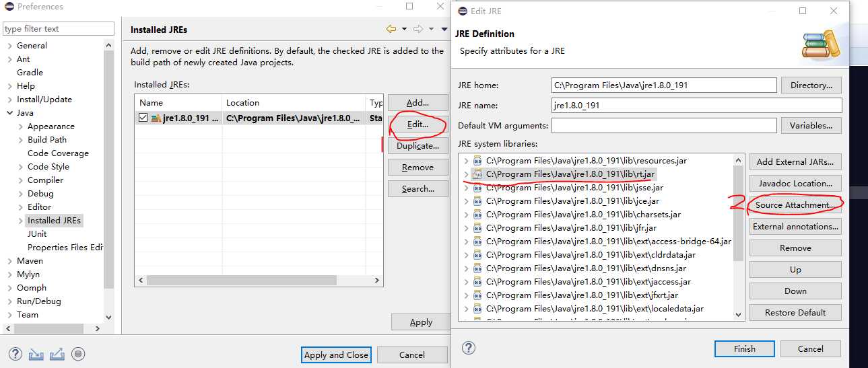868x368 pixels.
Task: Click the back arrow in Preferences toolbar
Action: (x=391, y=29)
